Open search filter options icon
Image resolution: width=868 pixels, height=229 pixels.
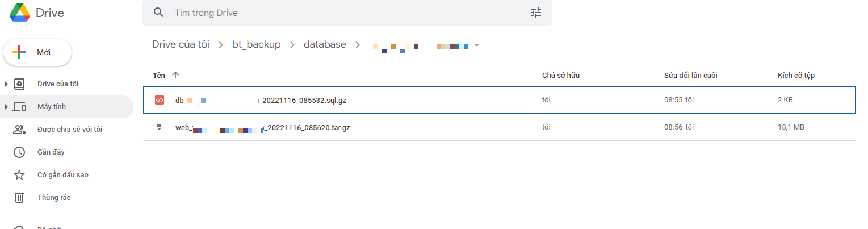536,13
